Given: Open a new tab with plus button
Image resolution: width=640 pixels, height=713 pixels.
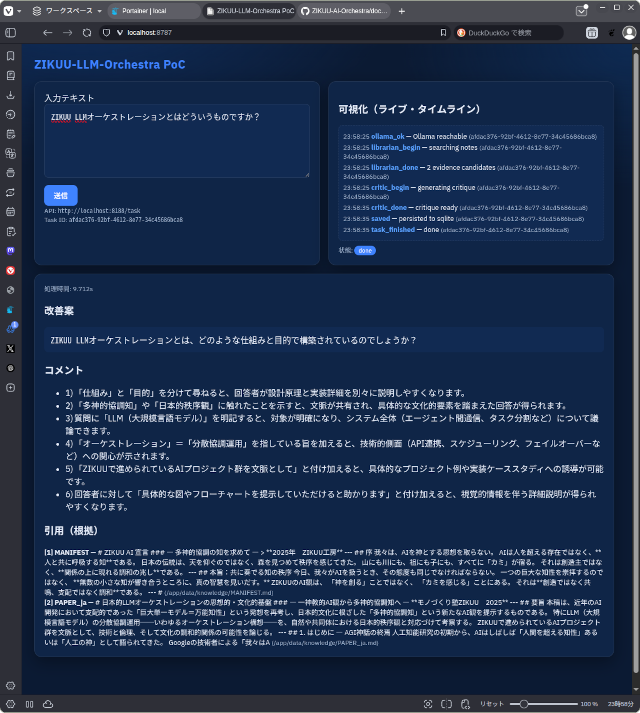Looking at the screenshot, I should 401,11.
